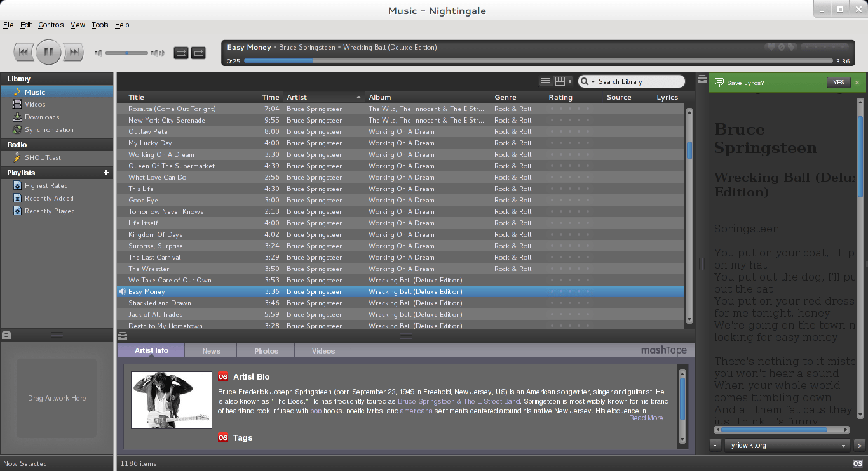Sort the library by Time column

pos(271,97)
